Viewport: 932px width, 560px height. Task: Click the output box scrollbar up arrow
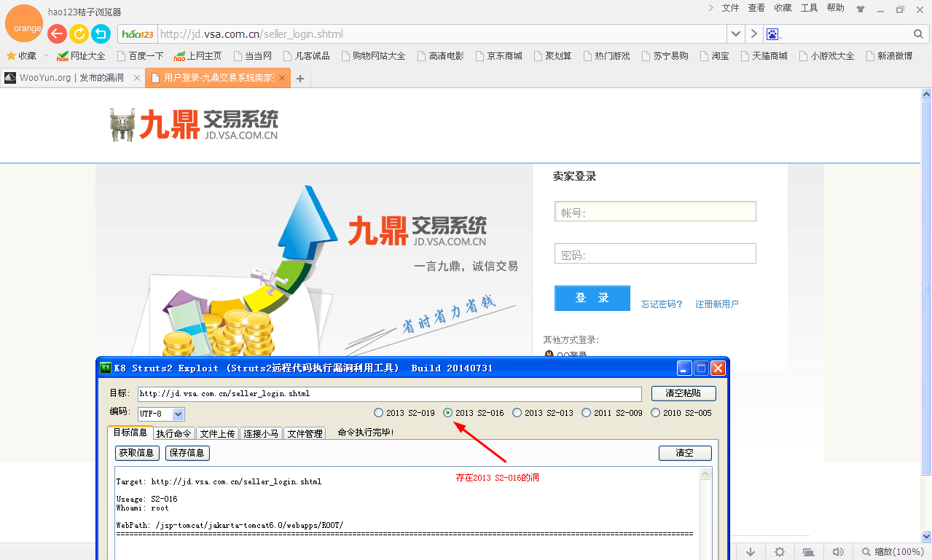coord(705,474)
